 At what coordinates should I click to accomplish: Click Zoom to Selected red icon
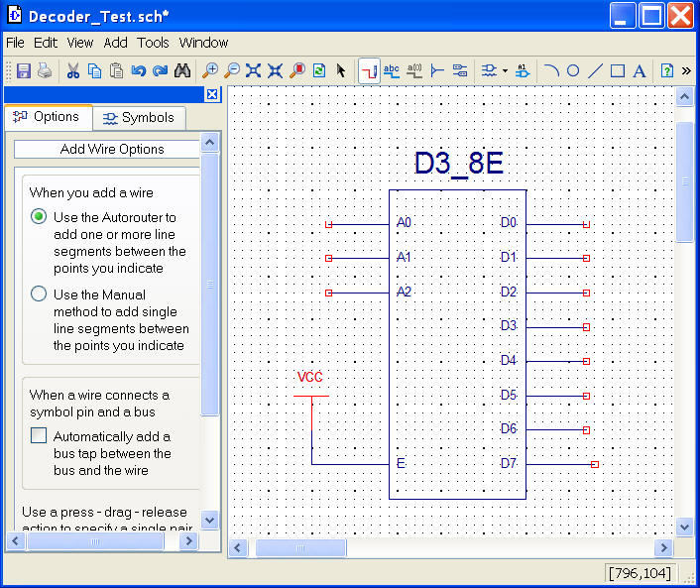click(x=297, y=70)
